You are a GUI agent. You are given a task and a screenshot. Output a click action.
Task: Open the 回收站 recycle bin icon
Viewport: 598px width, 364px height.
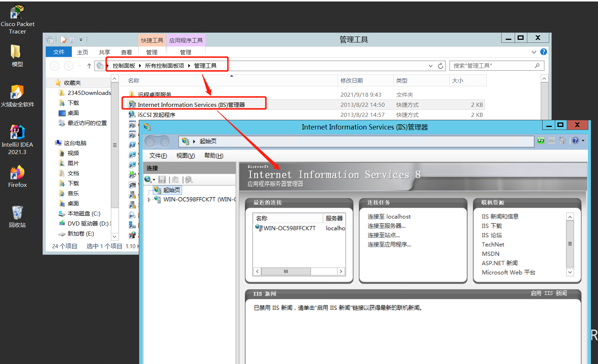coord(17,217)
